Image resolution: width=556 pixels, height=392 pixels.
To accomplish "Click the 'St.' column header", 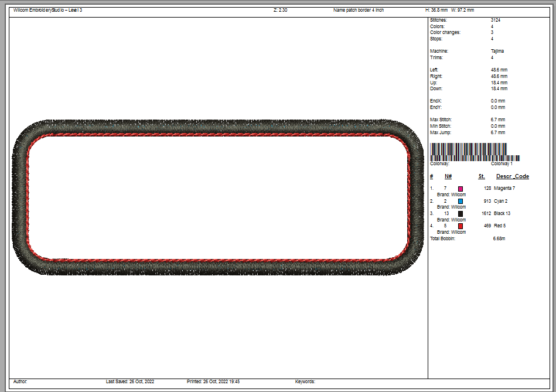I will pyautogui.click(x=482, y=176).
